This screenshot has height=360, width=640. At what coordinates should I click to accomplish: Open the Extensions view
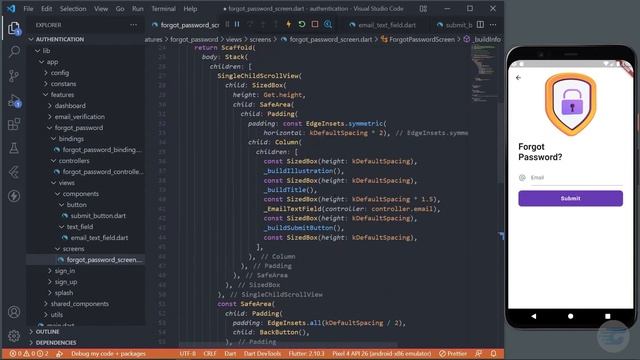click(14, 124)
